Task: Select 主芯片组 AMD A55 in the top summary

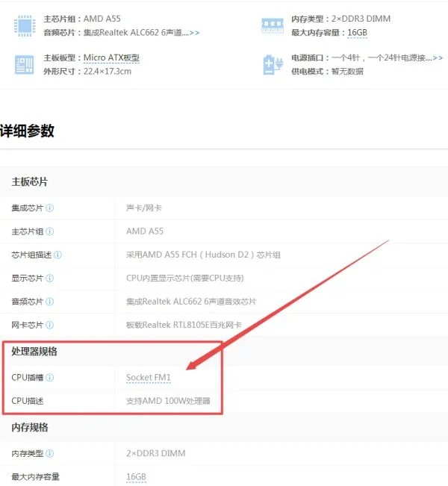Action: point(82,19)
